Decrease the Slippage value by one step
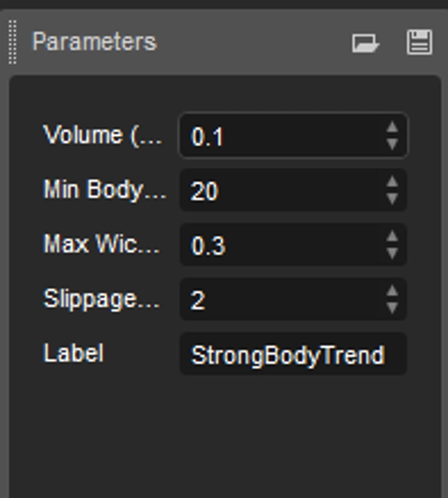 pyautogui.click(x=393, y=308)
